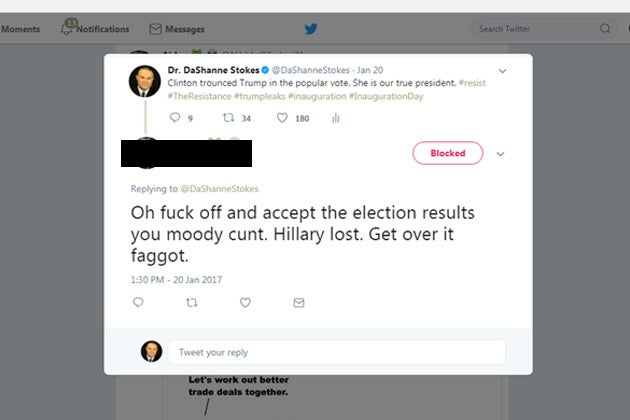Screen dimensions: 630x420
Task: Like the reply posted at 1:30 PM
Action: pyautogui.click(x=245, y=302)
